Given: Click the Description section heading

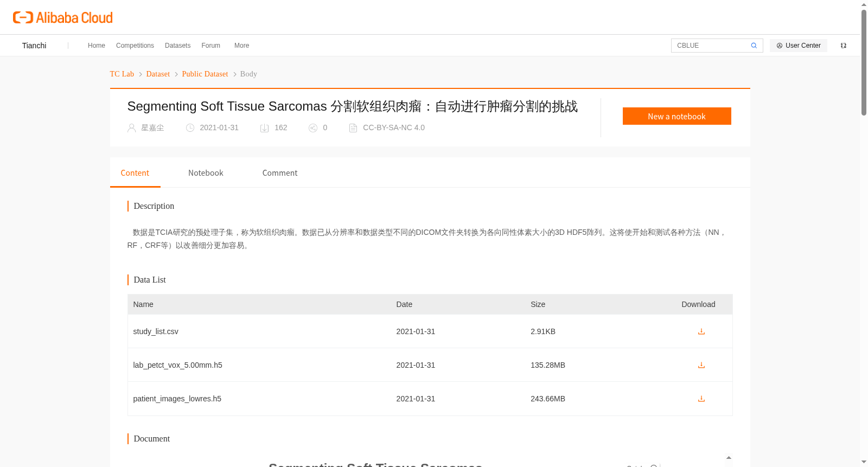Looking at the screenshot, I should point(154,206).
